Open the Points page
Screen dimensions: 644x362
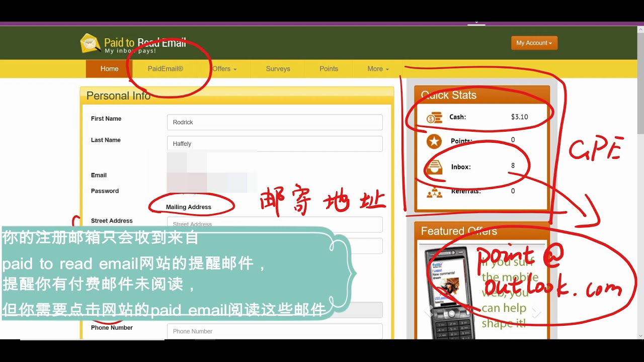[329, 69]
